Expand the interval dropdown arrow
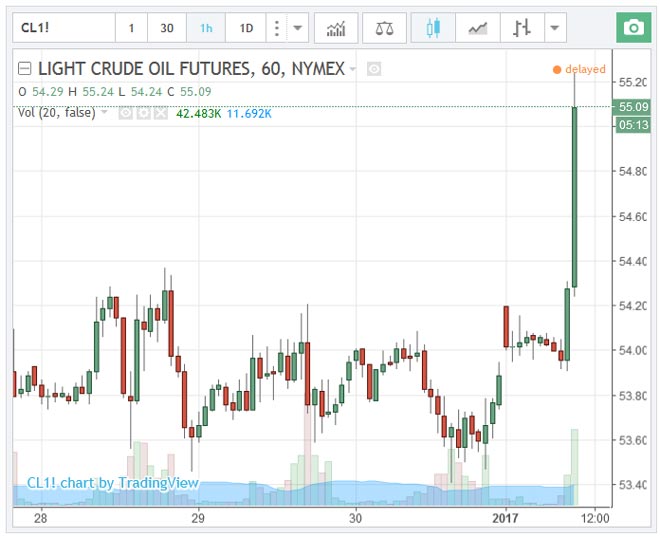660x537 pixels. (297, 28)
